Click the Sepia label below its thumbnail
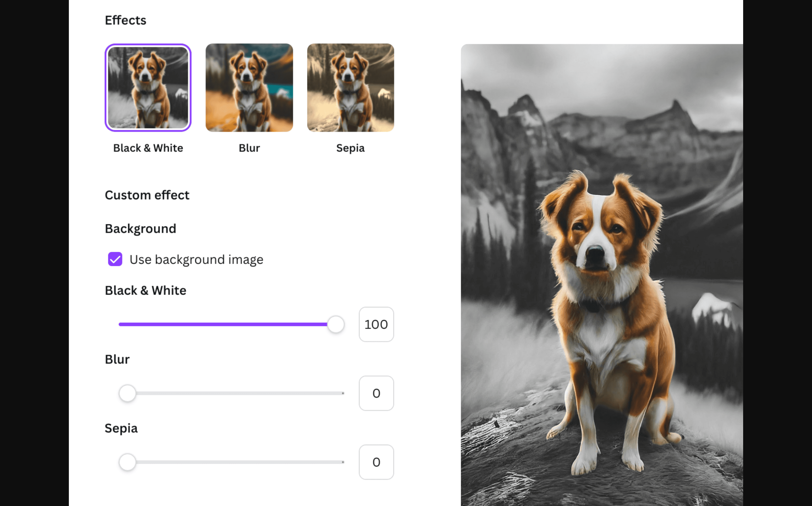This screenshot has width=812, height=506. (350, 148)
